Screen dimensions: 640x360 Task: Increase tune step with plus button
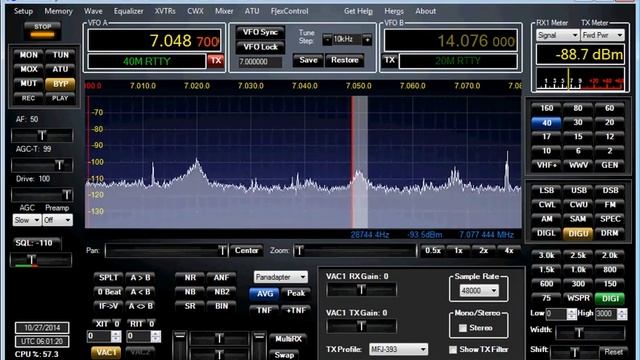[367, 40]
